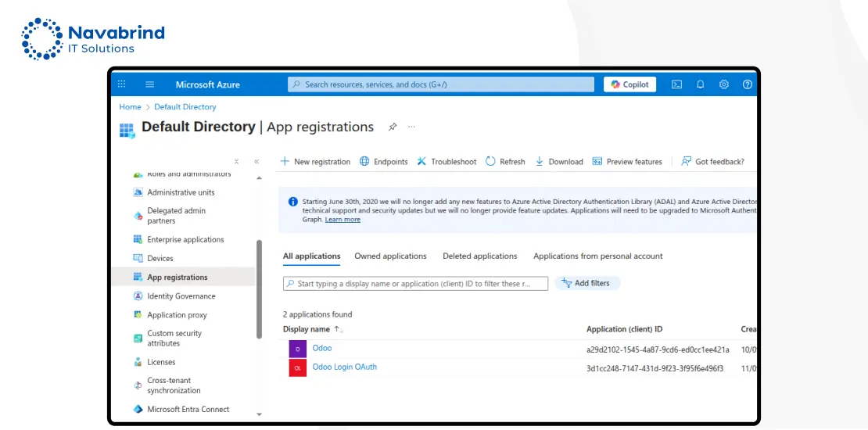Launch Copilot from the header

tap(629, 84)
